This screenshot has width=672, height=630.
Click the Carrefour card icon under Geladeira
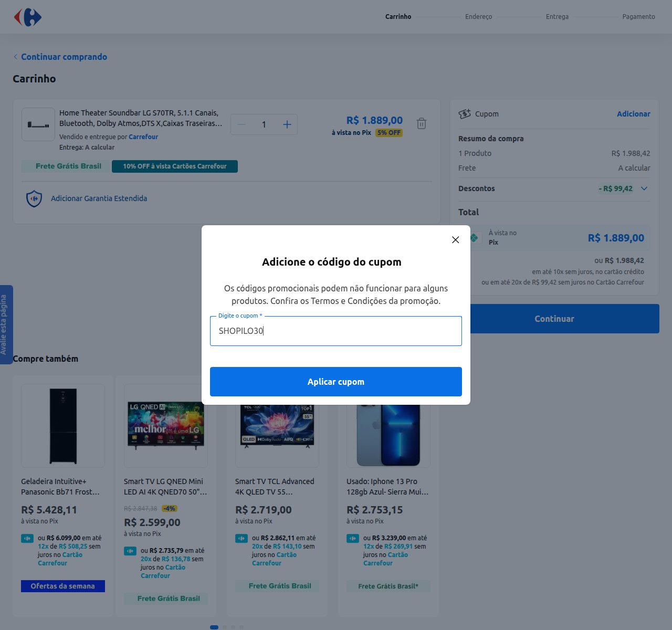27,538
